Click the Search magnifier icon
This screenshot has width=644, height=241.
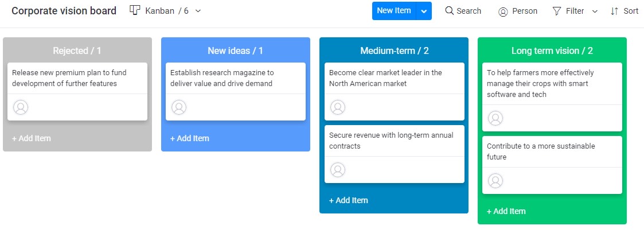(x=450, y=11)
